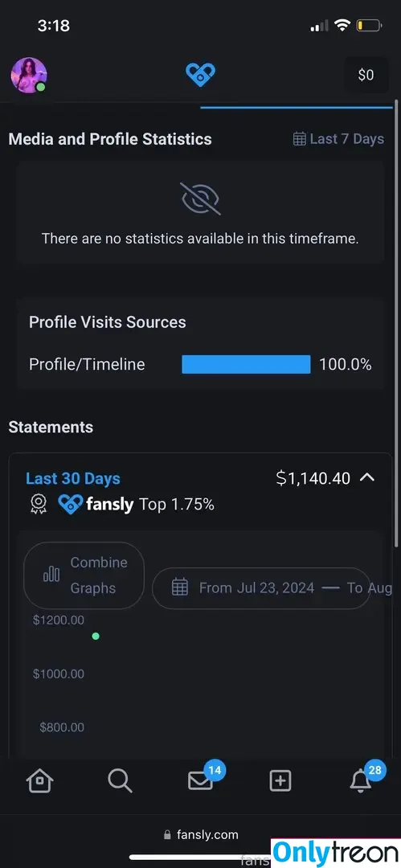401x868 pixels.
Task: Tap the create new post plus icon
Action: click(x=280, y=781)
